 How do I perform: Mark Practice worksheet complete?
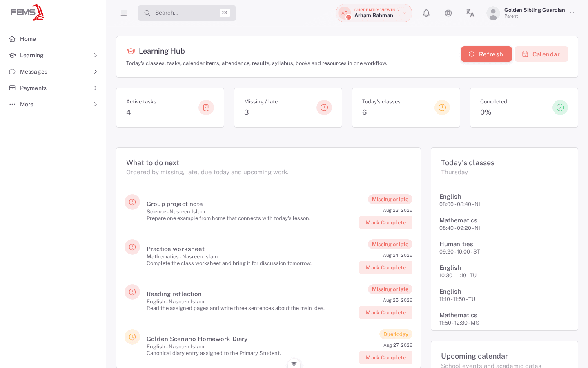click(386, 267)
